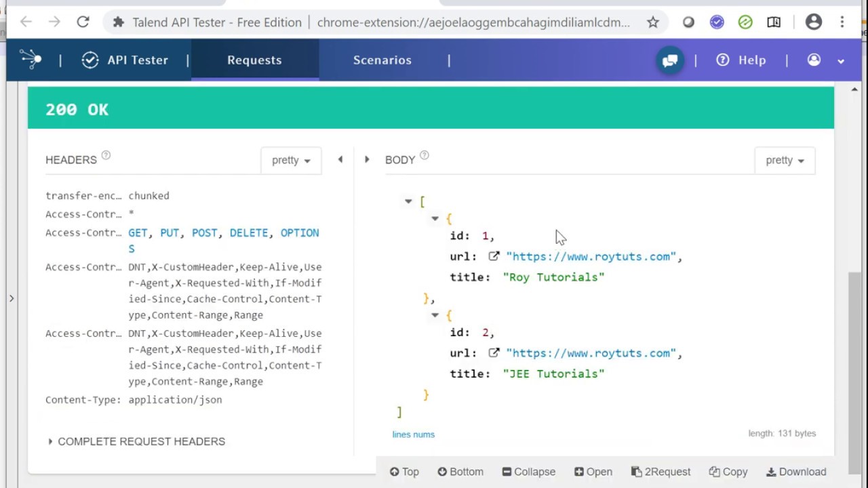This screenshot has width=868, height=488.
Task: Toggle line numbers in the response body
Action: (x=413, y=434)
